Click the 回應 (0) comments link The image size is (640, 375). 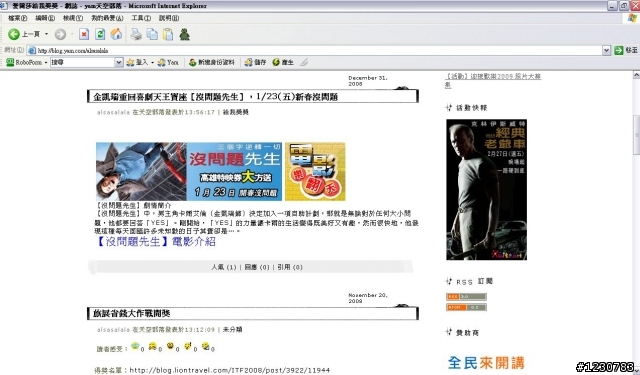click(x=257, y=267)
